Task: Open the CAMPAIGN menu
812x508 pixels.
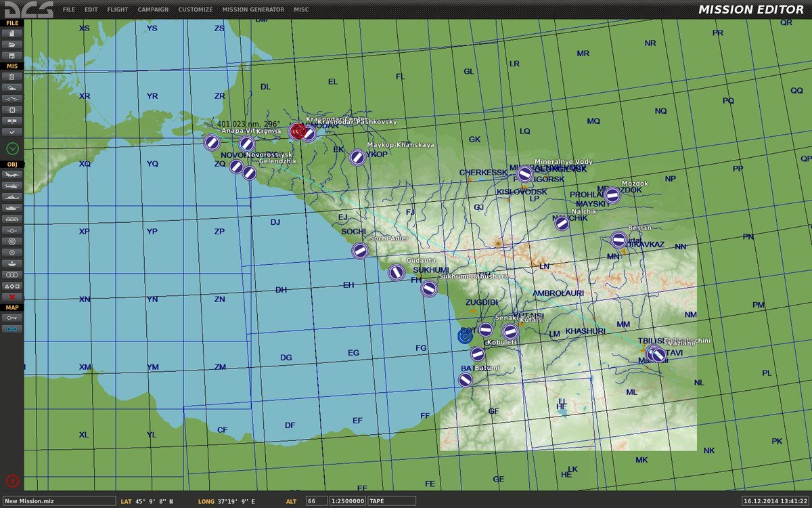Action: (x=154, y=9)
